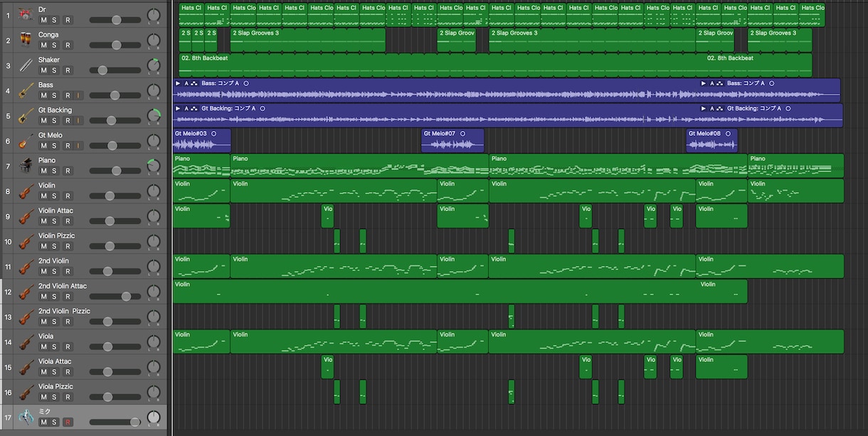Select the '2nd Violin Pizzic' track name
Screen dimensions: 868x436
[x=64, y=311]
